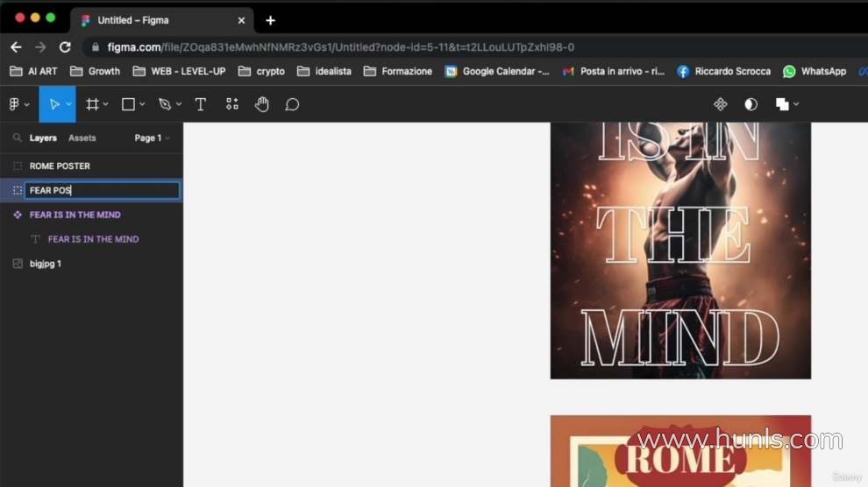The height and width of the screenshot is (487, 868).
Task: Open the WEB - LEVEL-UP bookmarks folder
Action: coord(179,71)
